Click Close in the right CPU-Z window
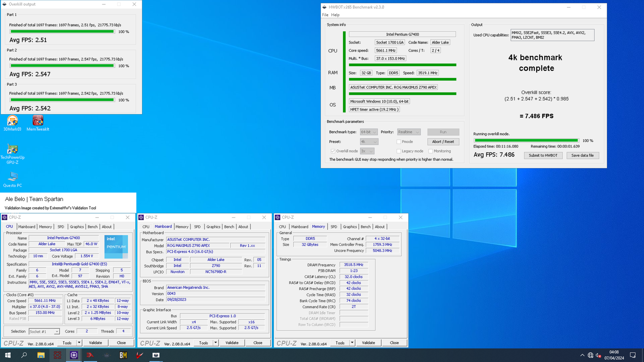The image size is (644, 362). click(394, 343)
